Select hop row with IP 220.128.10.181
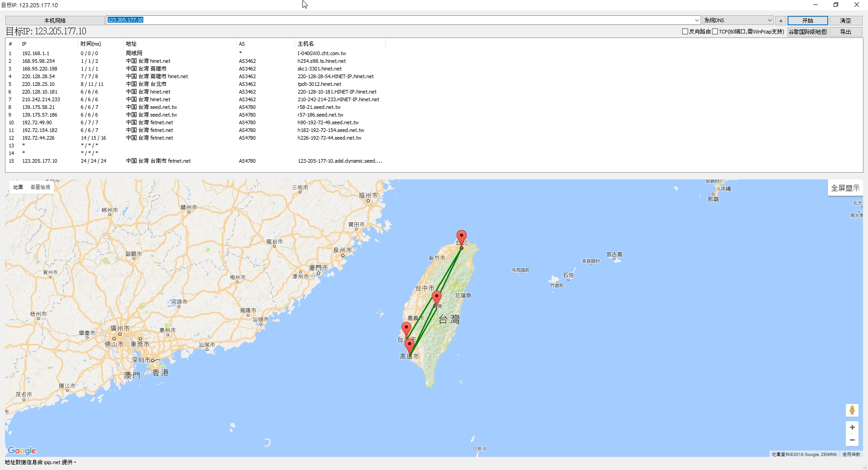Viewport: 868px width, 470px height. tap(196, 92)
